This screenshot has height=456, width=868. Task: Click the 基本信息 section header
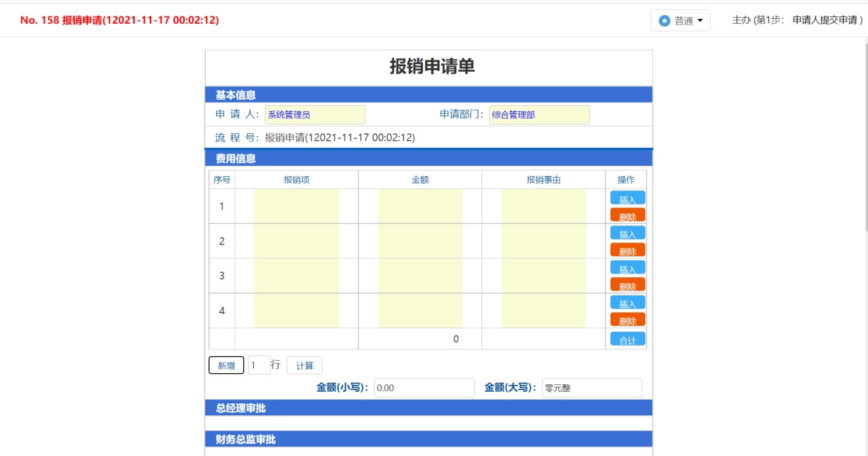[429, 95]
